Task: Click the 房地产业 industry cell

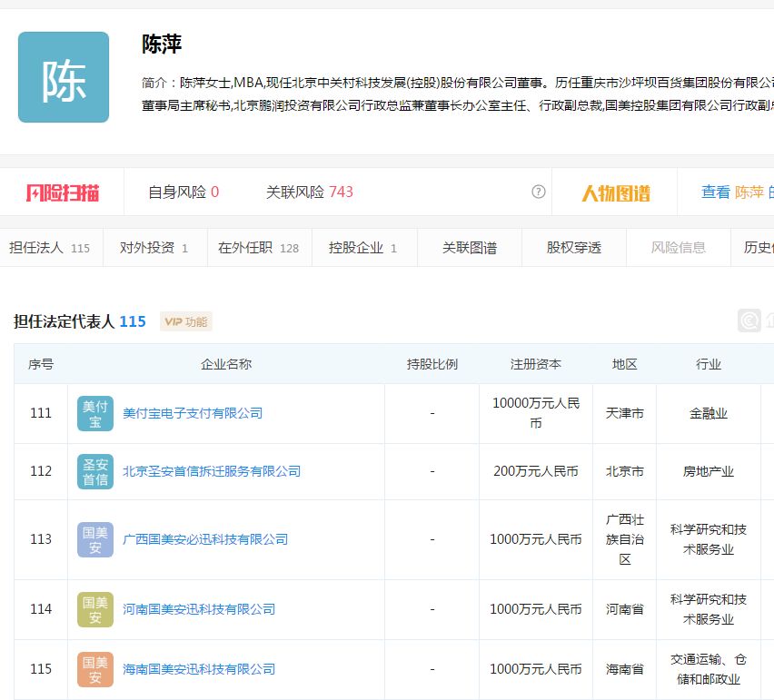Action: tap(709, 471)
